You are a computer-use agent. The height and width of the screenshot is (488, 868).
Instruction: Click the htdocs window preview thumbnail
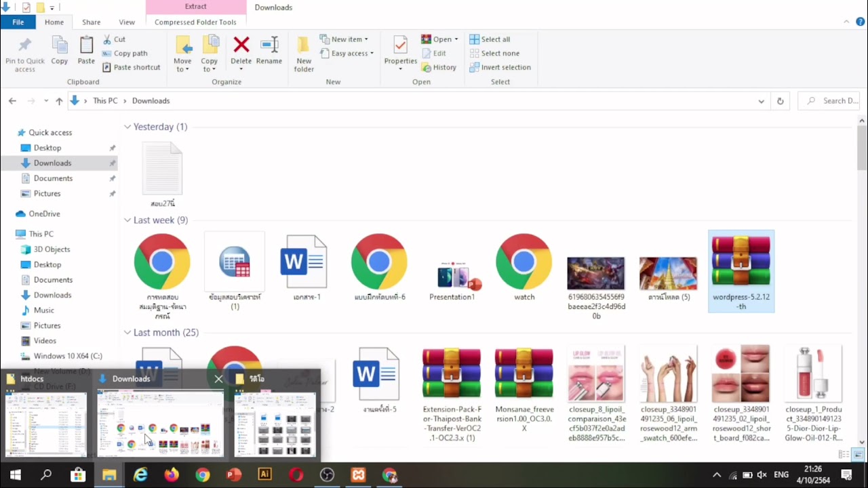(46, 424)
